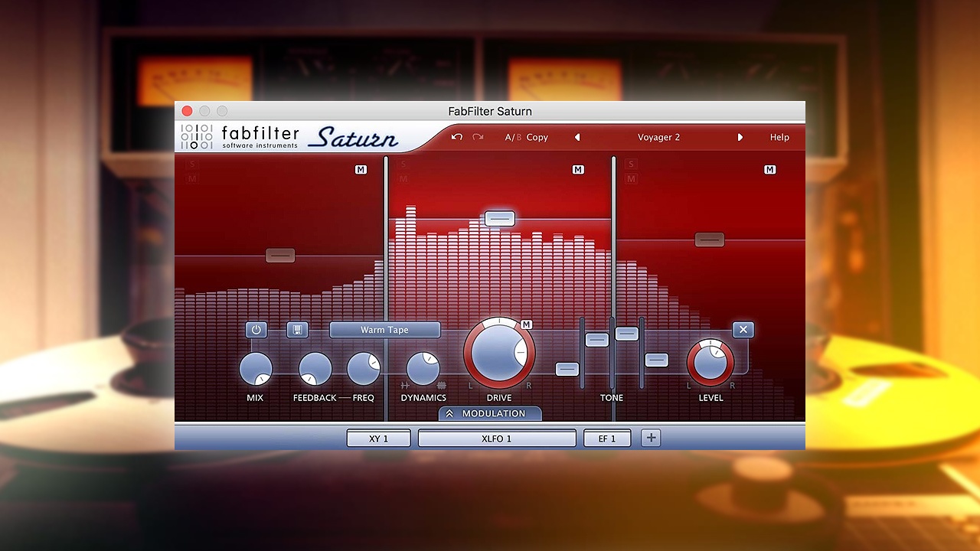Click the white M marker in the low band

361,169
